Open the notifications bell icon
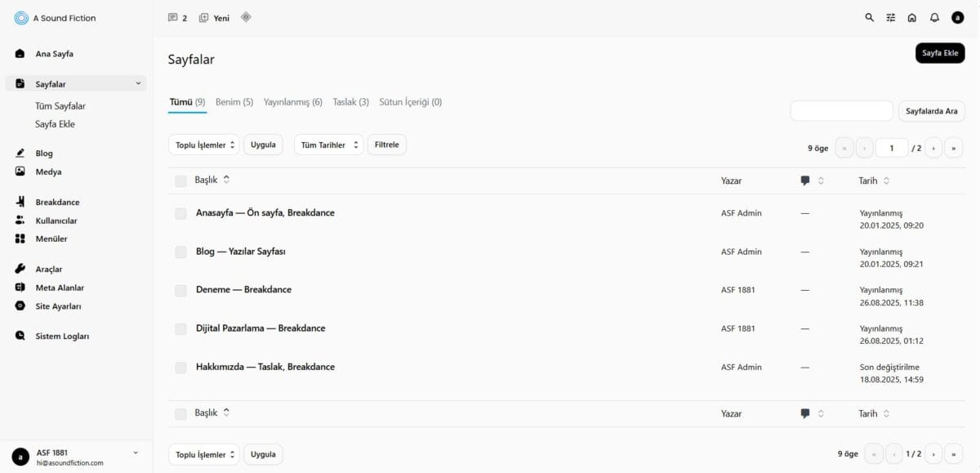980x473 pixels. pos(934,17)
